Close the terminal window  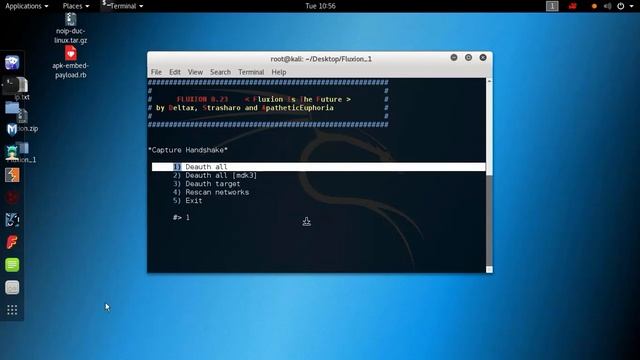pos(483,58)
